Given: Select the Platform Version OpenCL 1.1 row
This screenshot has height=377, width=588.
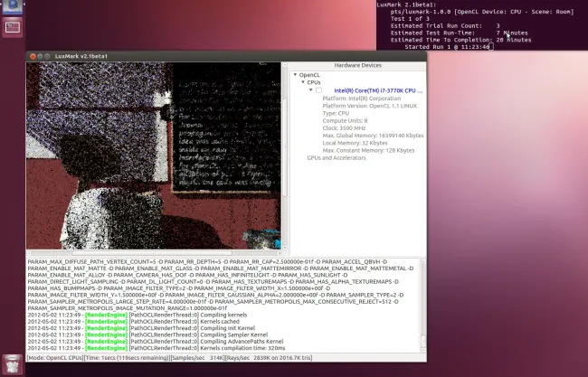Looking at the screenshot, I should point(360,106).
